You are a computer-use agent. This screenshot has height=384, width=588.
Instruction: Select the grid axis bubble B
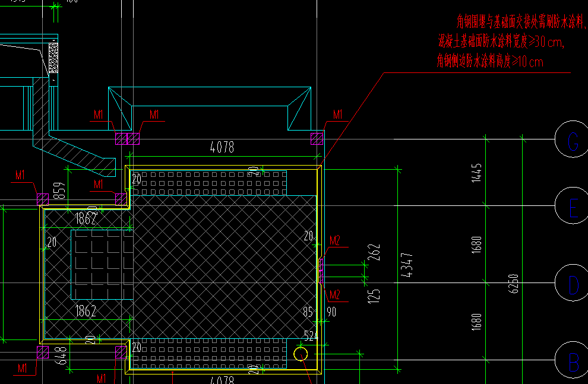point(573,360)
